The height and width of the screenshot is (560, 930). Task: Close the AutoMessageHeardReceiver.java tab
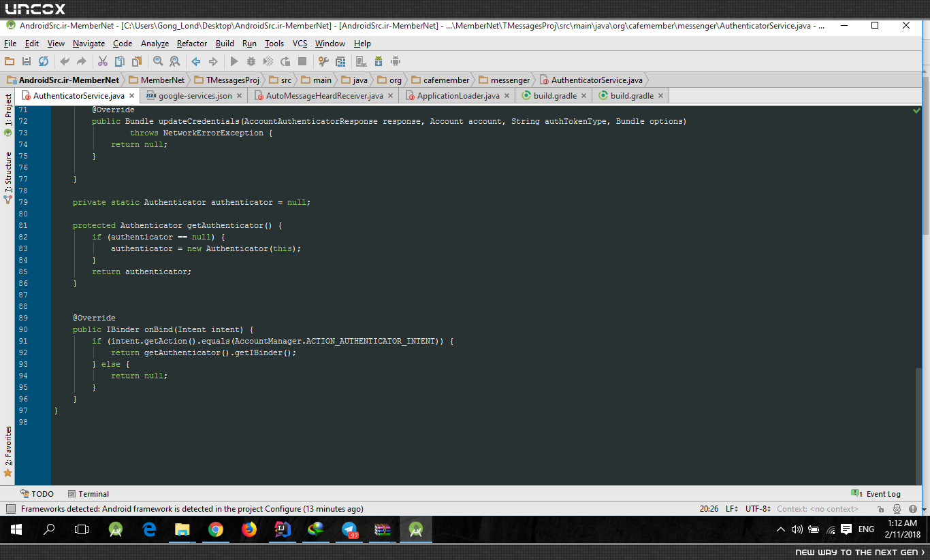390,96
